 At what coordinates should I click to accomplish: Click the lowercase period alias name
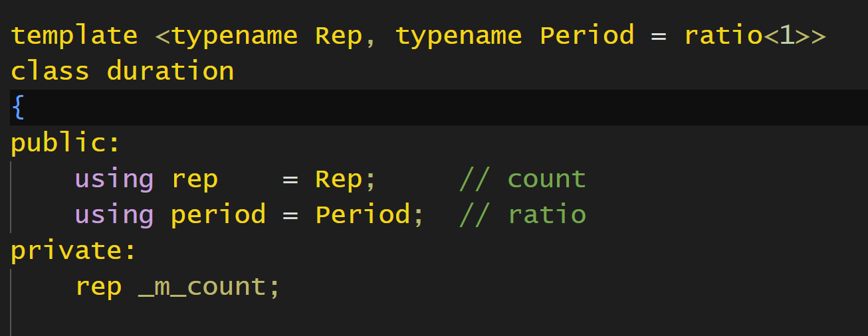pyautogui.click(x=218, y=214)
